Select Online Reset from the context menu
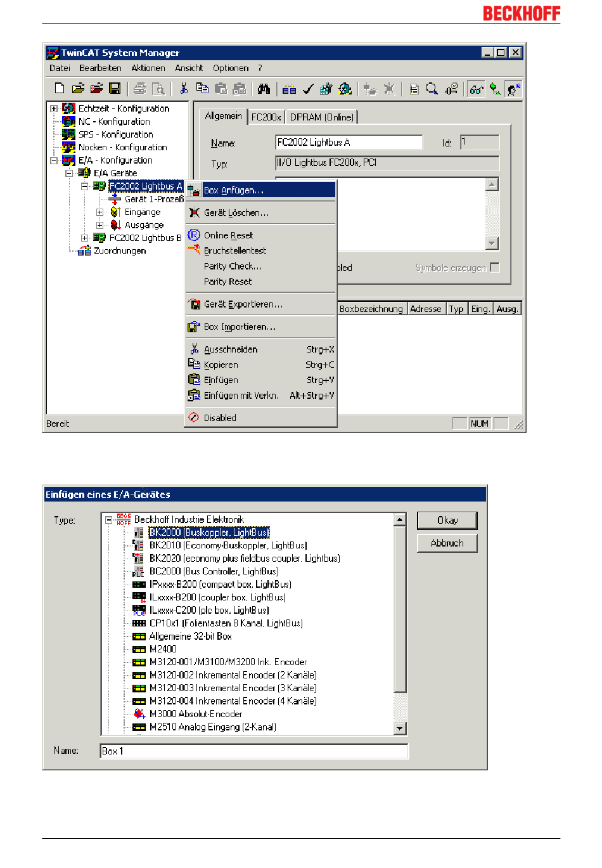This screenshot has height=868, width=602. click(x=260, y=235)
